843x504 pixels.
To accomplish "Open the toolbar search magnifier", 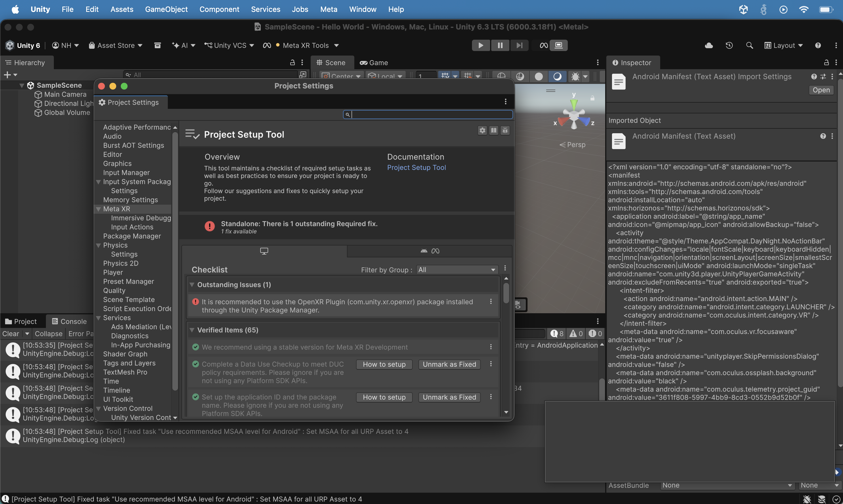I will click(x=749, y=45).
